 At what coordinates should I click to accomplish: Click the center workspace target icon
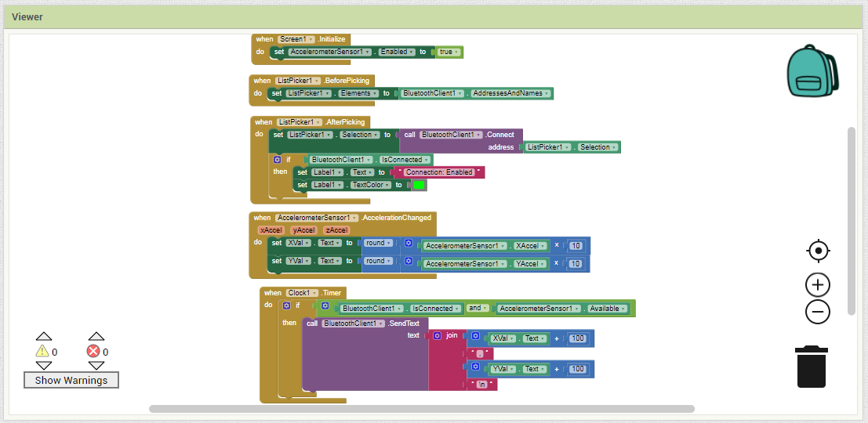click(818, 251)
